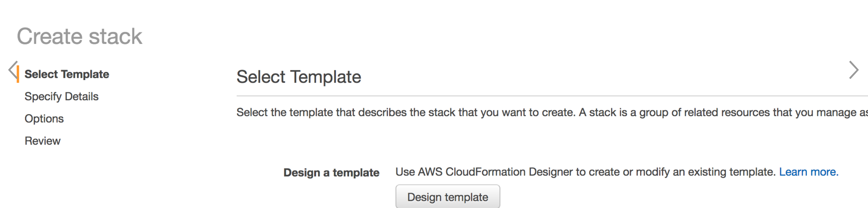Viewport: 868px width, 208px height.
Task: Click the divider line under Select Template heading
Action: 539,96
